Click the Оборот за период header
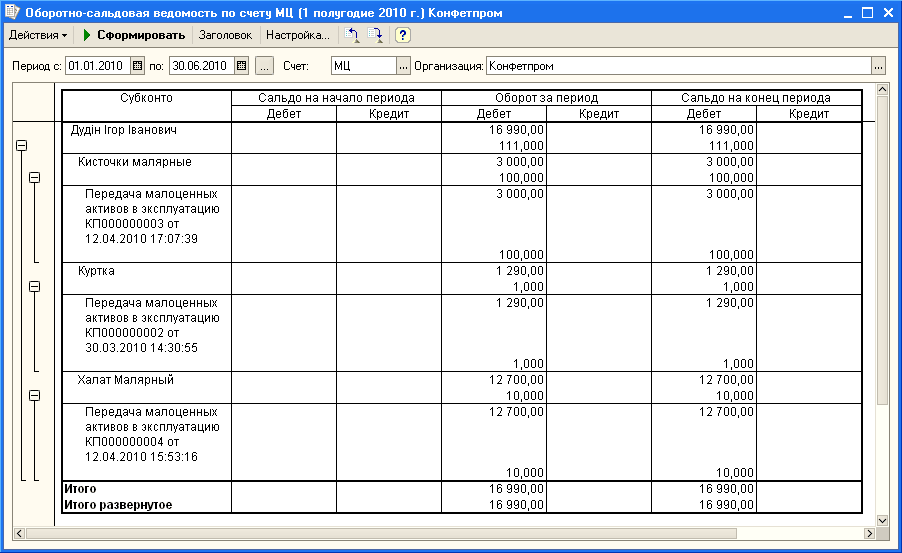The width and height of the screenshot is (902, 553). (x=546, y=98)
